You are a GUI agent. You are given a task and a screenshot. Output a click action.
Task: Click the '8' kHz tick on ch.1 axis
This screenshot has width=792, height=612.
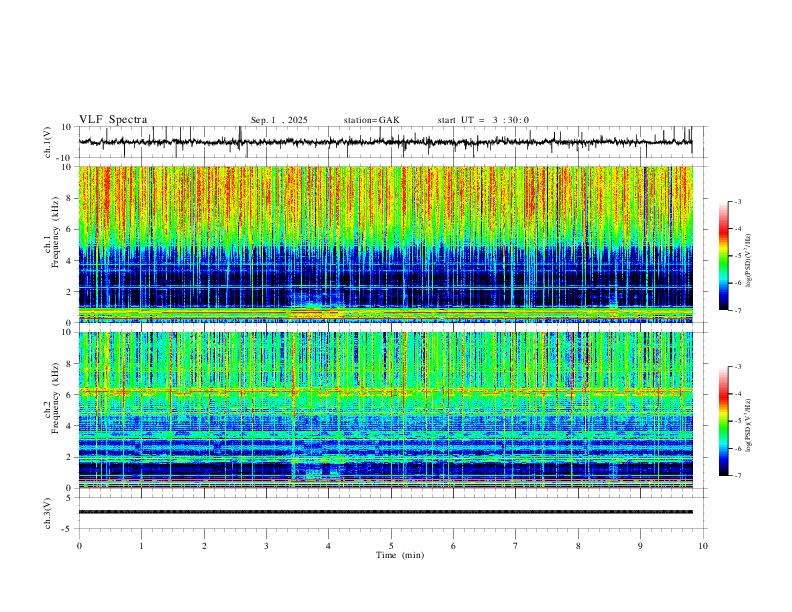coord(70,198)
